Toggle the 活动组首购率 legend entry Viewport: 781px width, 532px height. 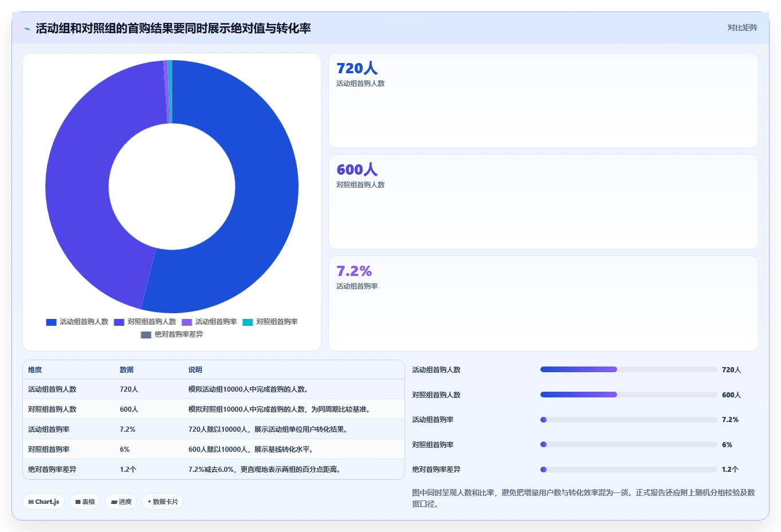tap(209, 322)
